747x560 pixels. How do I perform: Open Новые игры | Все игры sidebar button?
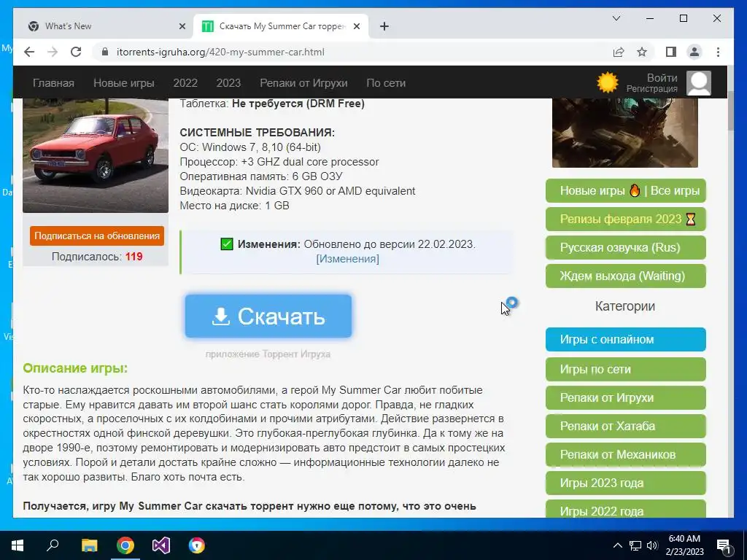pos(625,191)
